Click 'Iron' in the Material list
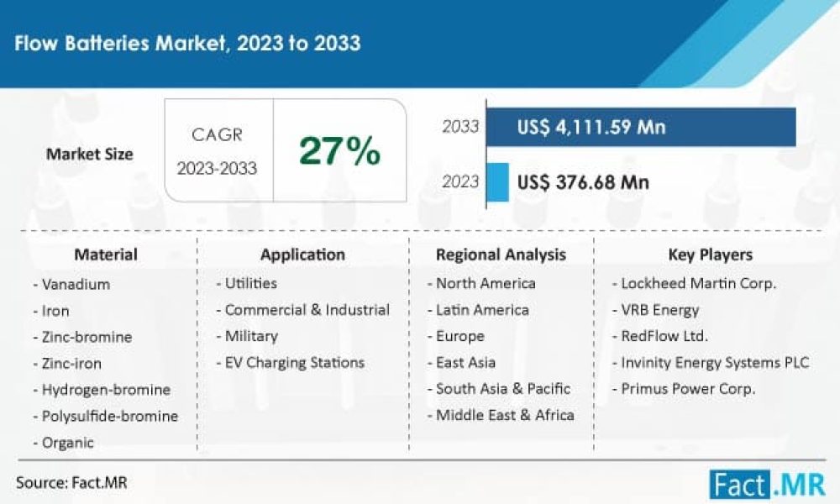This screenshot has width=840, height=504. 55,311
